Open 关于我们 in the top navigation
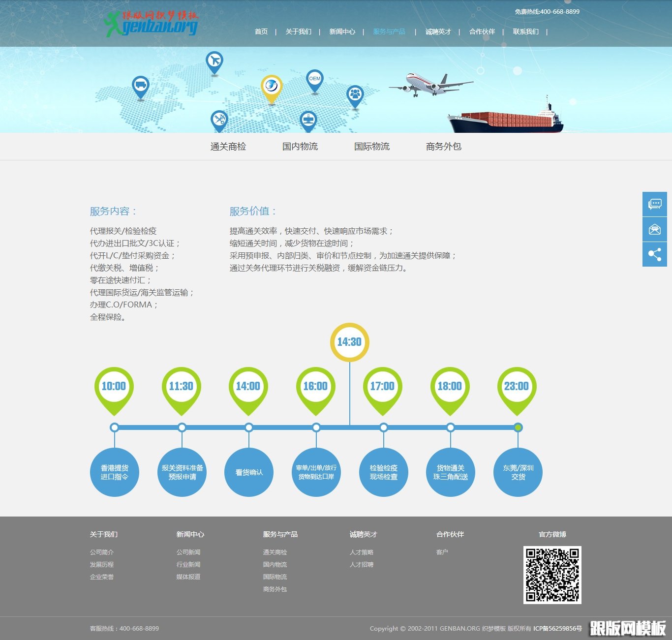The width and height of the screenshot is (672, 640). [298, 31]
